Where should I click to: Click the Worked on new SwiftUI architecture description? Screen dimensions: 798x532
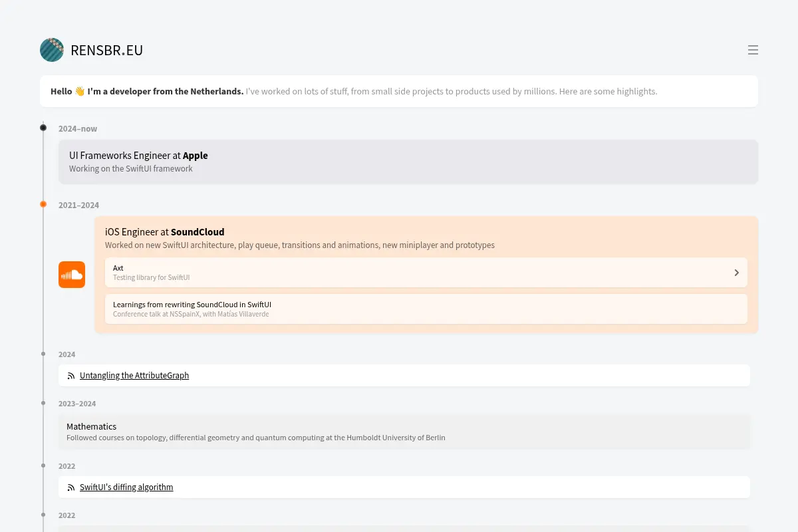(300, 245)
